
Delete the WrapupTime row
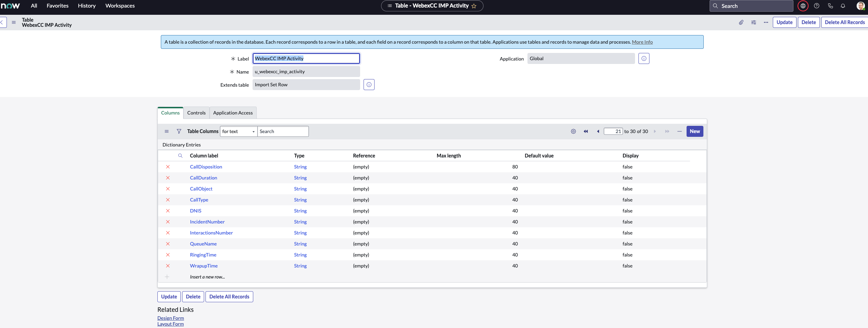click(x=168, y=266)
